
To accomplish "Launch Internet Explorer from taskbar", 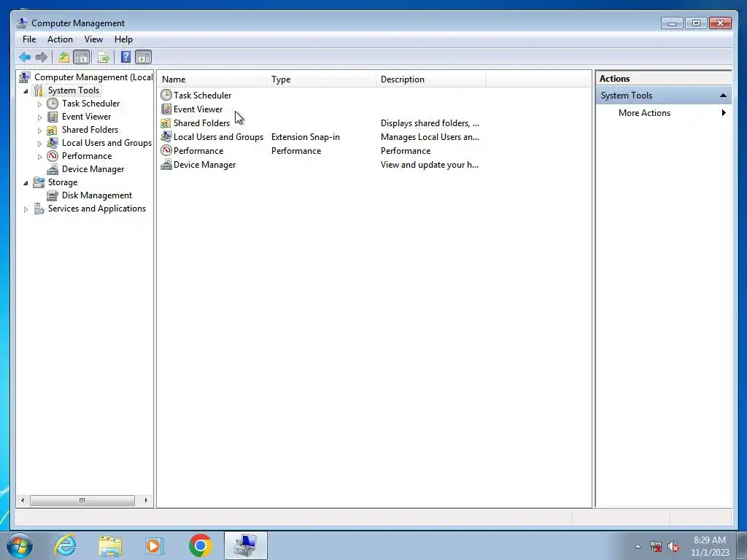I will point(65,545).
